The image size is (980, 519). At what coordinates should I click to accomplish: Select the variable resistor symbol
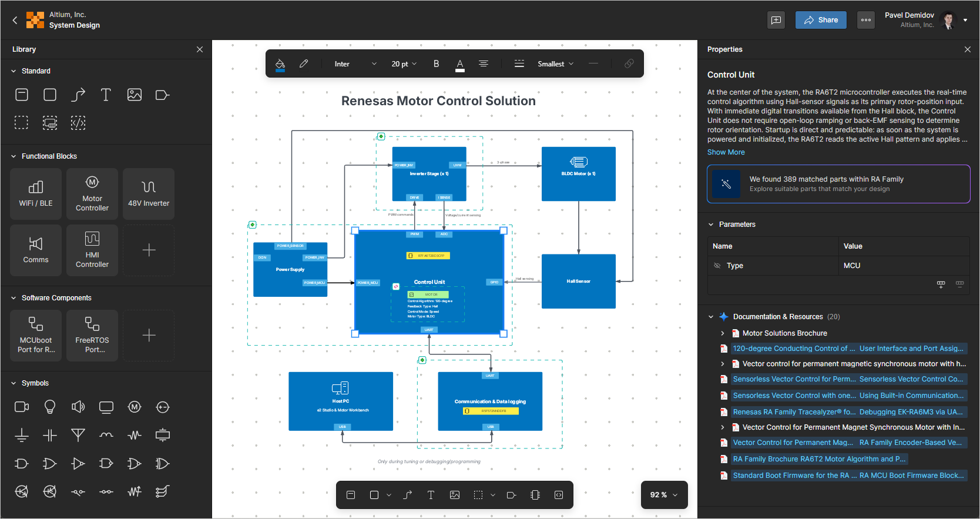[x=135, y=491]
